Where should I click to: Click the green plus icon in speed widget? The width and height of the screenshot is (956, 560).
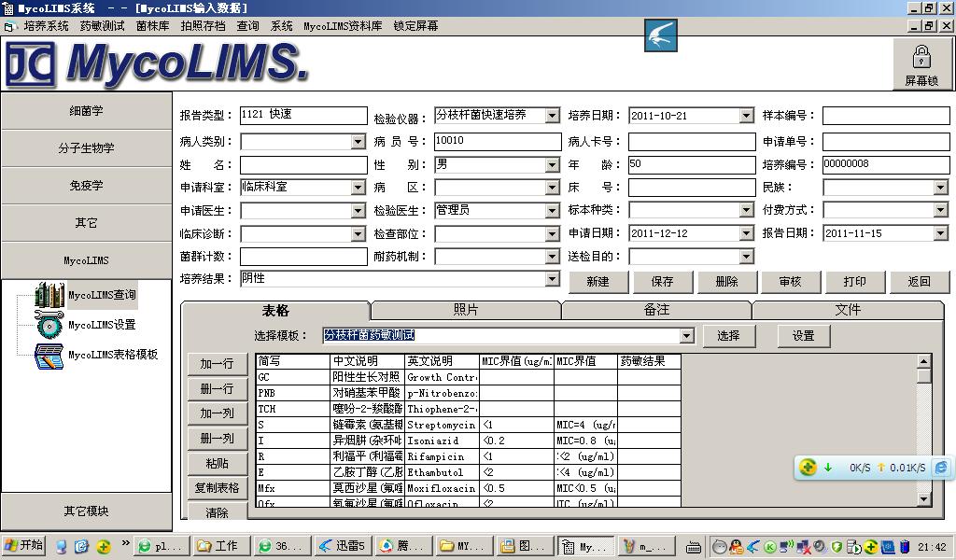click(x=808, y=468)
